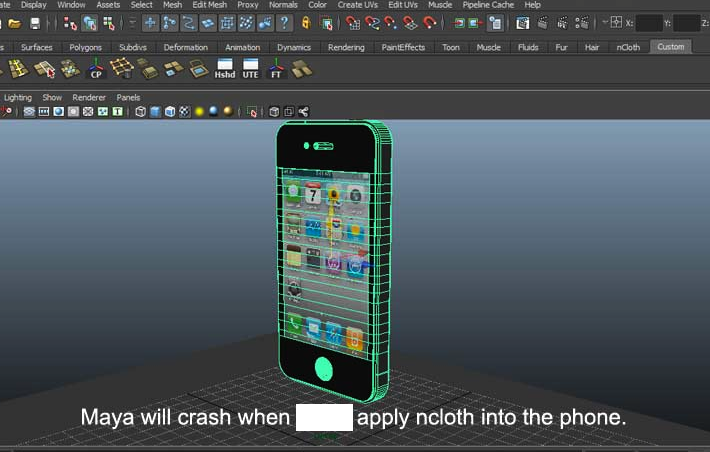The image size is (710, 452).
Task: Toggle miscellaneous question mark selection mask
Action: [284, 23]
